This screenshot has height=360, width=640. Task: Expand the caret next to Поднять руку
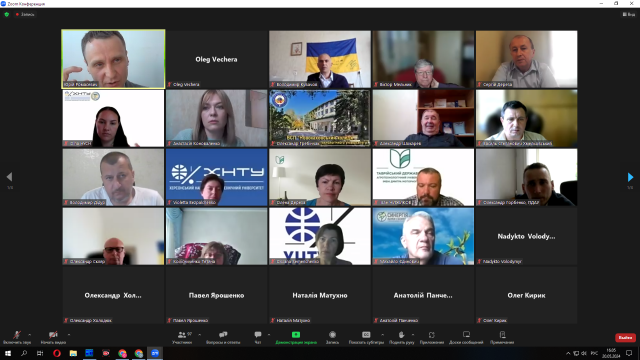click(x=413, y=335)
